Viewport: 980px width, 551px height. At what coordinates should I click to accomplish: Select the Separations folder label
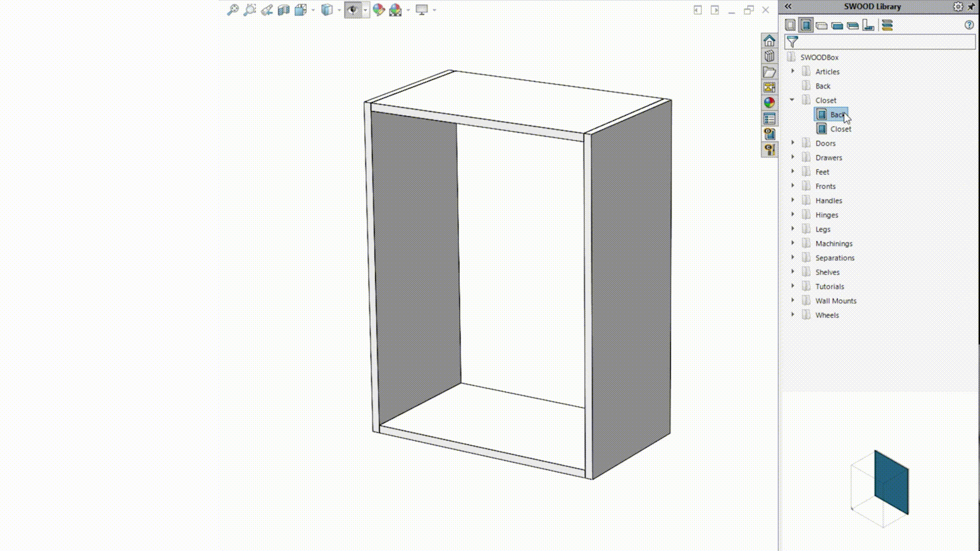pos(835,258)
